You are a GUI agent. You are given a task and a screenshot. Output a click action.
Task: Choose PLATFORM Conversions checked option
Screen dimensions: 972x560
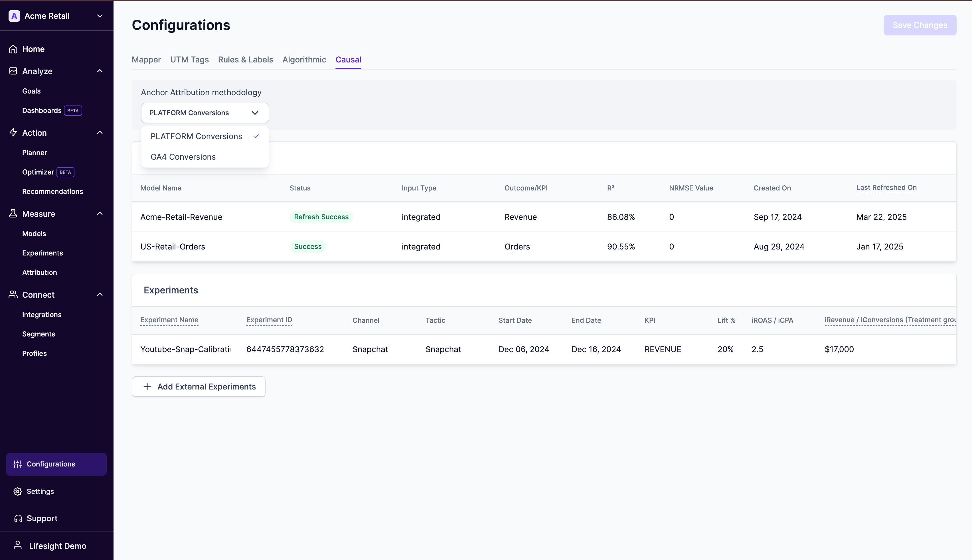tap(196, 136)
